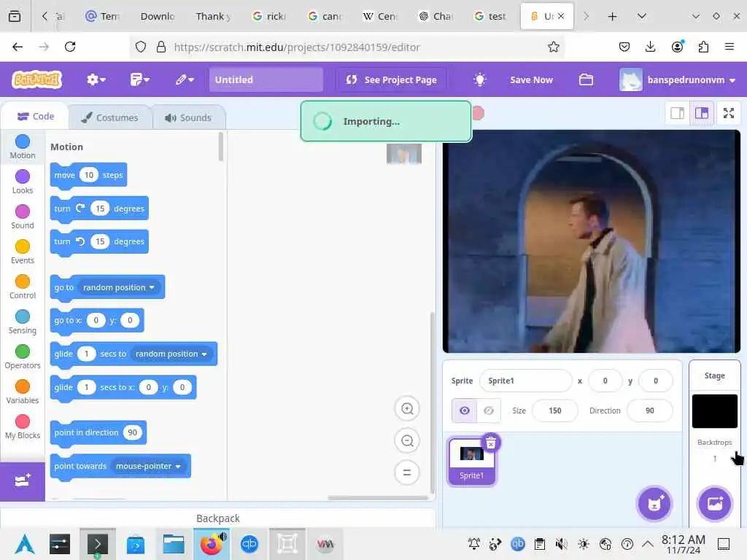
Task: Click the sprite x position field
Action: [605, 381]
